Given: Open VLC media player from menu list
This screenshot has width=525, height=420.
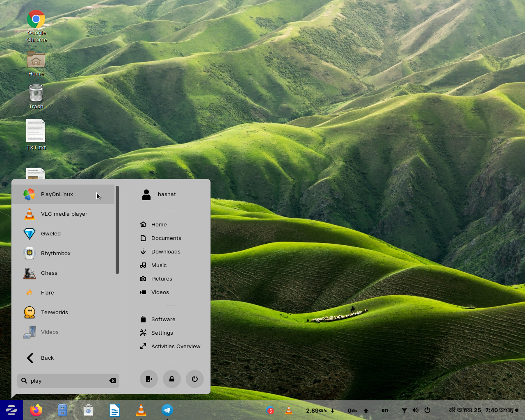Looking at the screenshot, I should (x=64, y=214).
